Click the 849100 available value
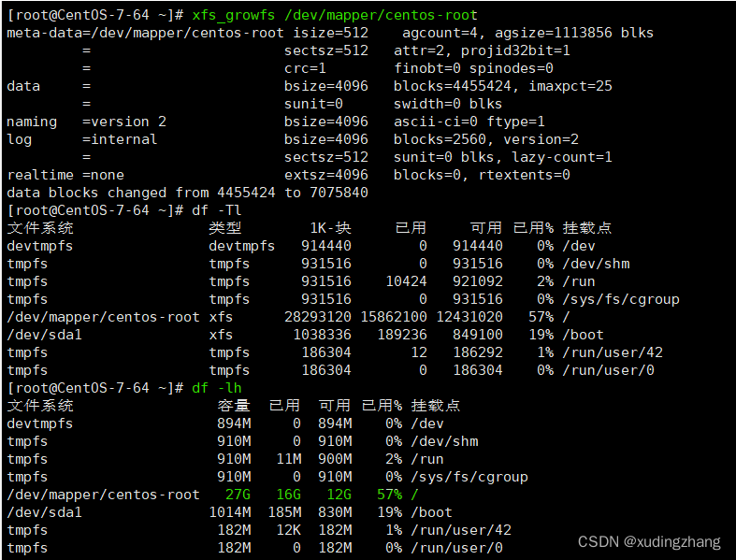The height and width of the screenshot is (560, 736). pos(477,335)
